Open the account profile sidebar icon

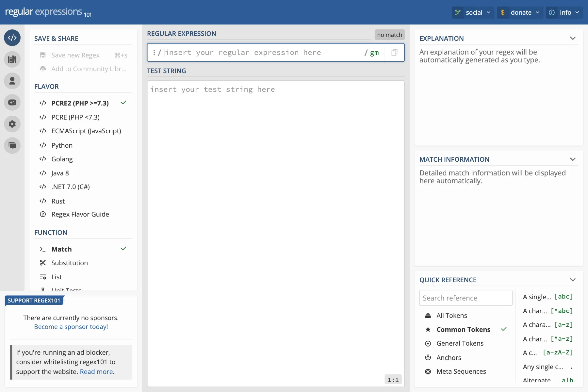pyautogui.click(x=12, y=81)
